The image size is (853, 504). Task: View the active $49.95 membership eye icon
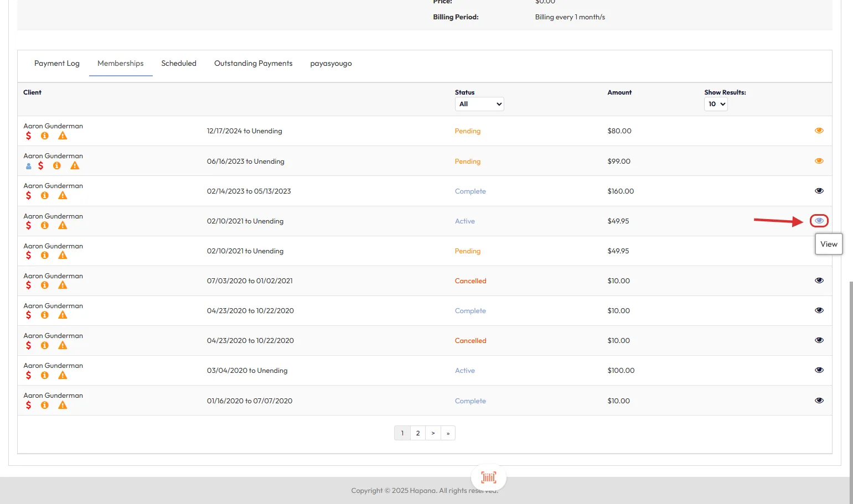tap(819, 221)
